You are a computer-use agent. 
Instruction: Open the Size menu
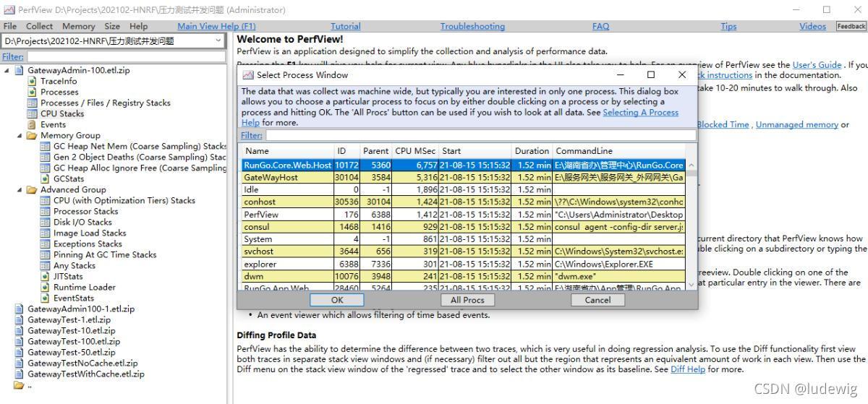(112, 26)
